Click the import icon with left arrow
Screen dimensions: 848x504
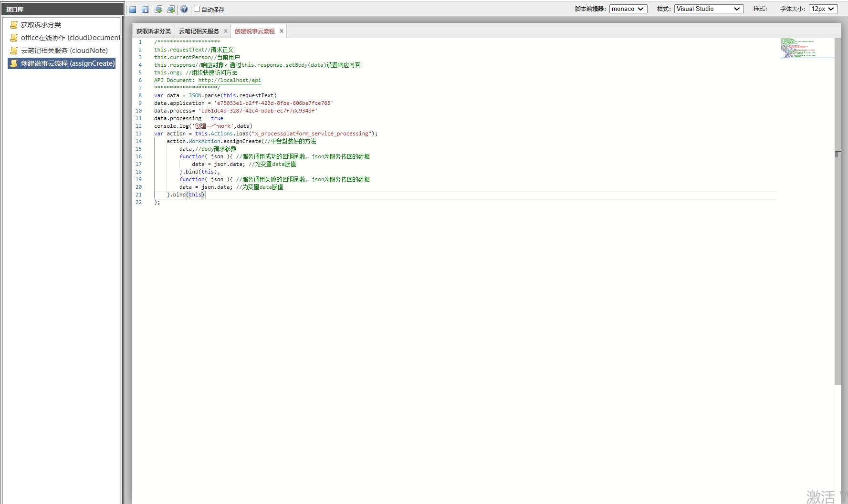pyautogui.click(x=171, y=10)
